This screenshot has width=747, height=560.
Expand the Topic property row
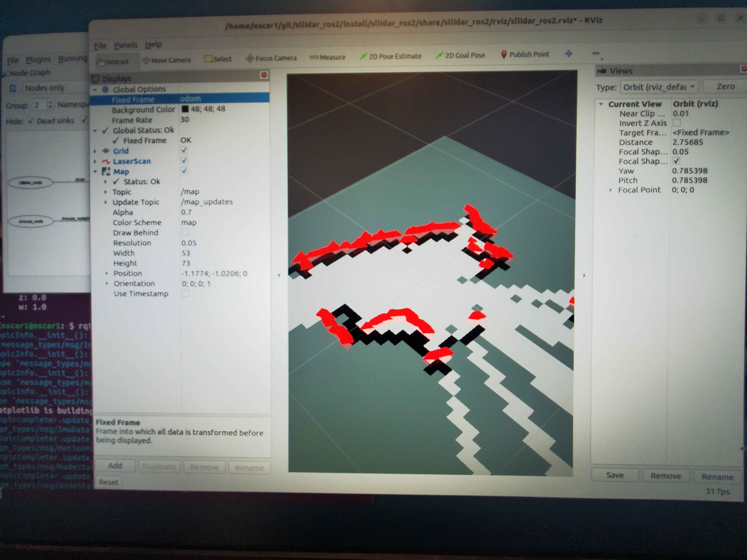[x=105, y=192]
